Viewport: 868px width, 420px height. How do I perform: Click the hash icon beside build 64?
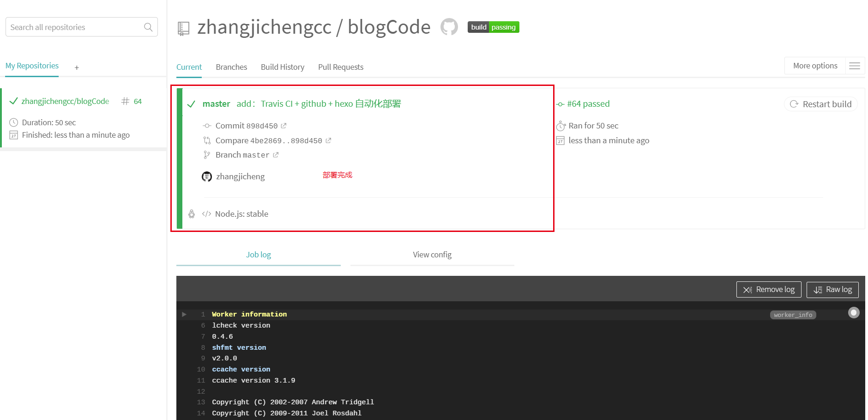[125, 101]
